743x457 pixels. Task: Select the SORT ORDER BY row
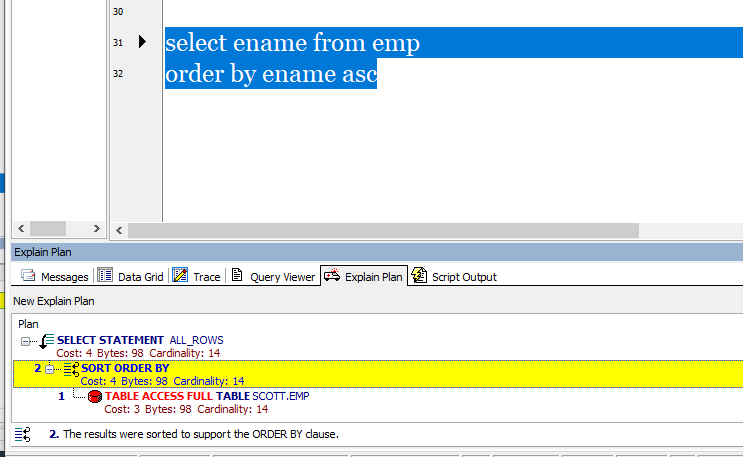tap(378, 374)
